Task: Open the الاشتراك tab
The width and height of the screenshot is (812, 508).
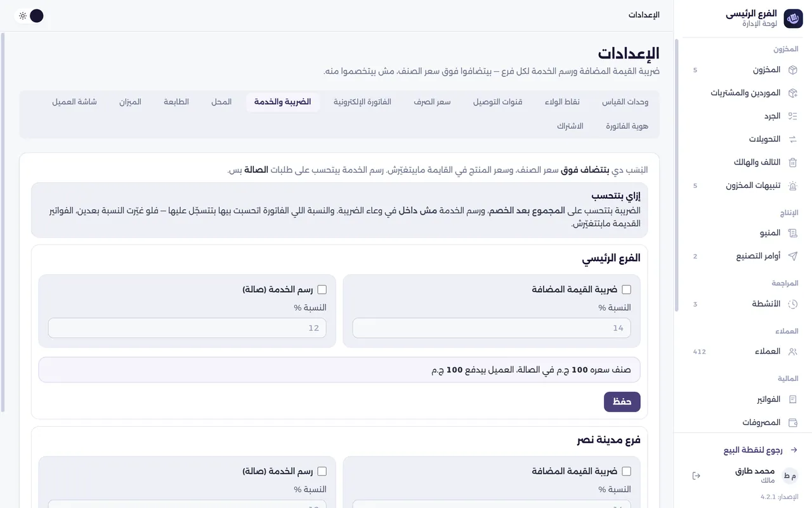Action: (570, 126)
